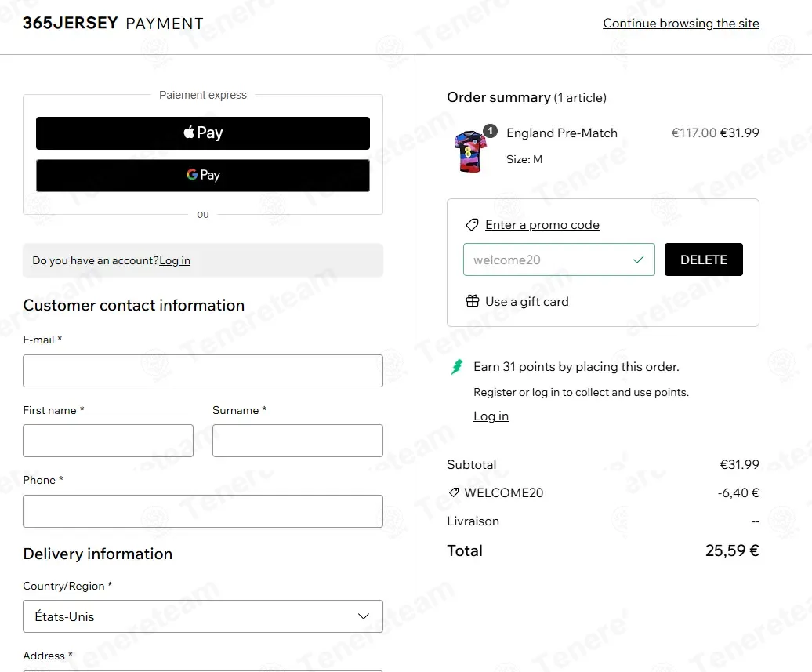The width and height of the screenshot is (812, 672).
Task: Focus the First name input field
Action: click(x=108, y=441)
